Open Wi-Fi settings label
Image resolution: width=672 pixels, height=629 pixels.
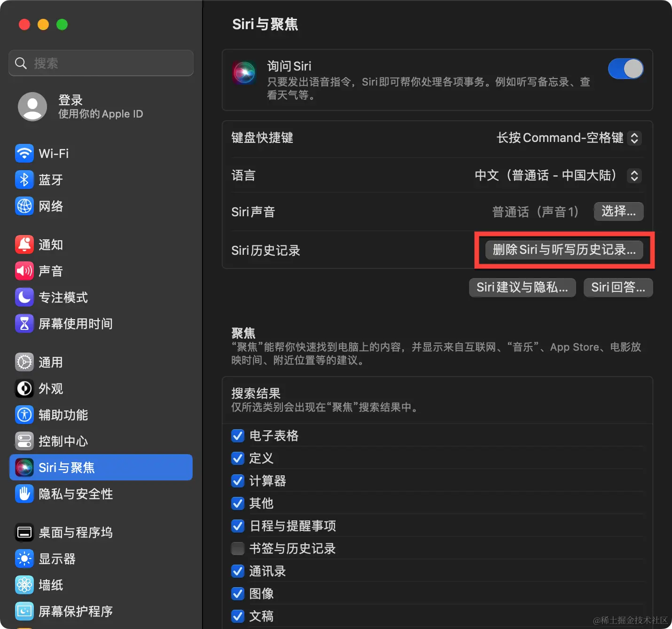(x=54, y=153)
